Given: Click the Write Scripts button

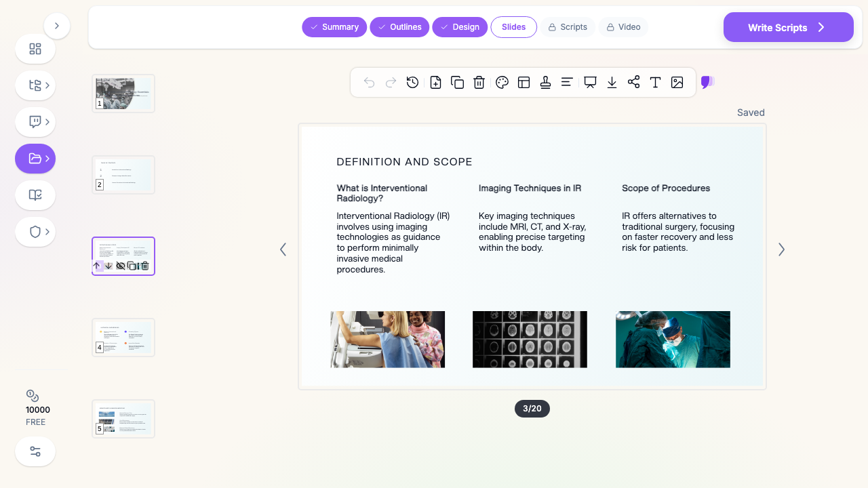Looking at the screenshot, I should 789,27.
